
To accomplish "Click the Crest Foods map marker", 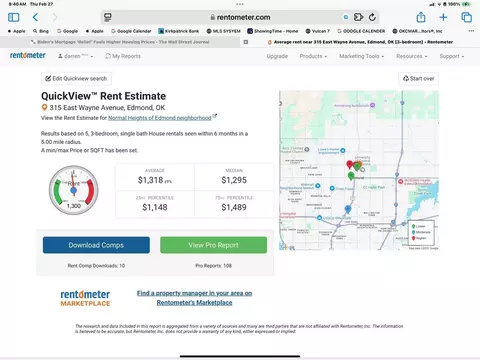I will pos(332,188).
